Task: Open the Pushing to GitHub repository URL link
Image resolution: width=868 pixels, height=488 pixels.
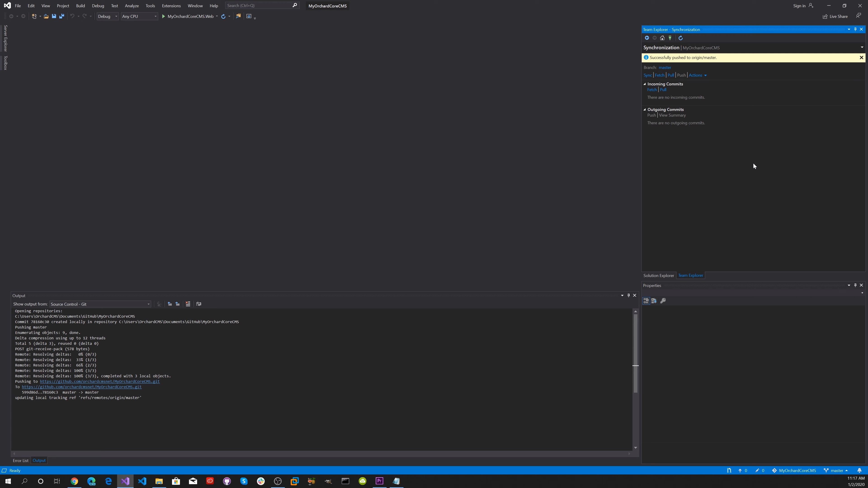Action: (x=100, y=381)
